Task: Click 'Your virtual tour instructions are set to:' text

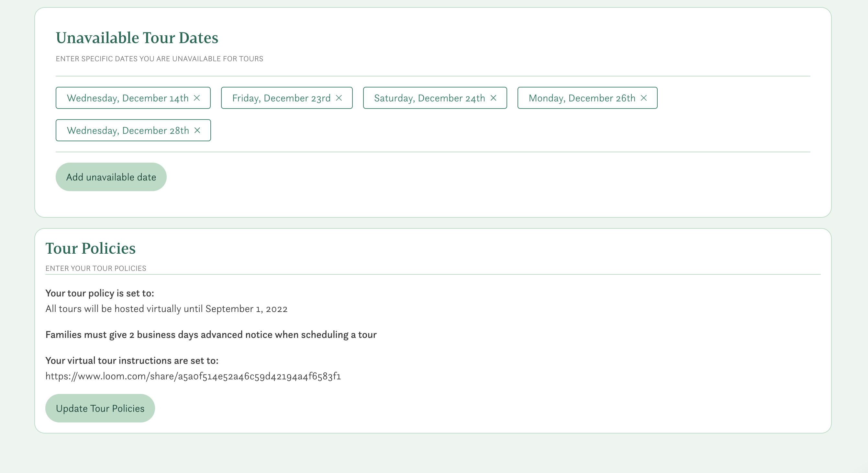Action: pyautogui.click(x=132, y=360)
